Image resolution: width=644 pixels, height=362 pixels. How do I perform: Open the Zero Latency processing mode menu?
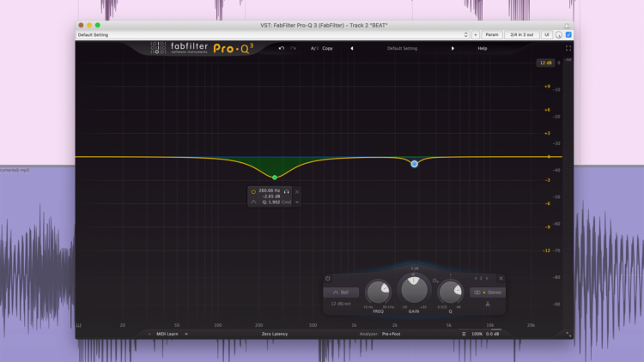coord(275,334)
